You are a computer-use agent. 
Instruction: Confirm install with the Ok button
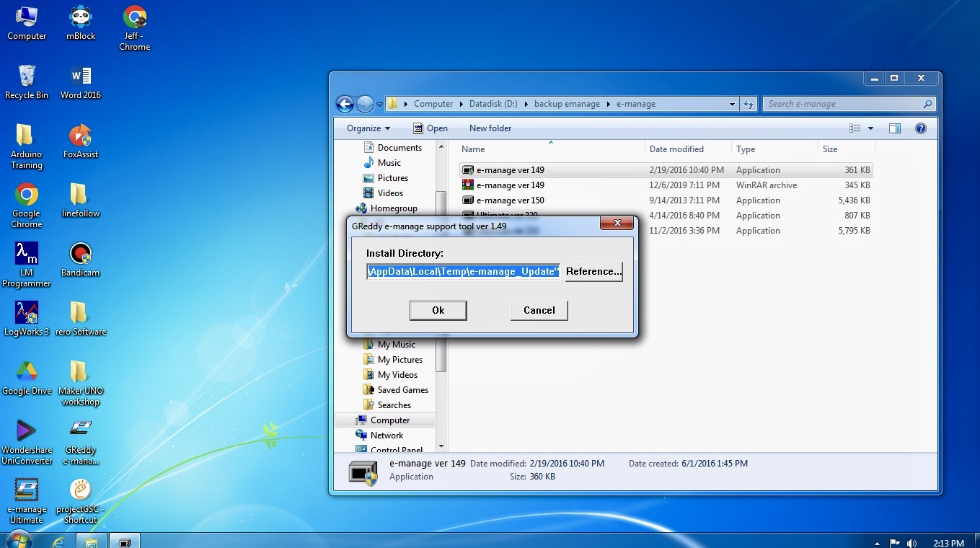438,311
